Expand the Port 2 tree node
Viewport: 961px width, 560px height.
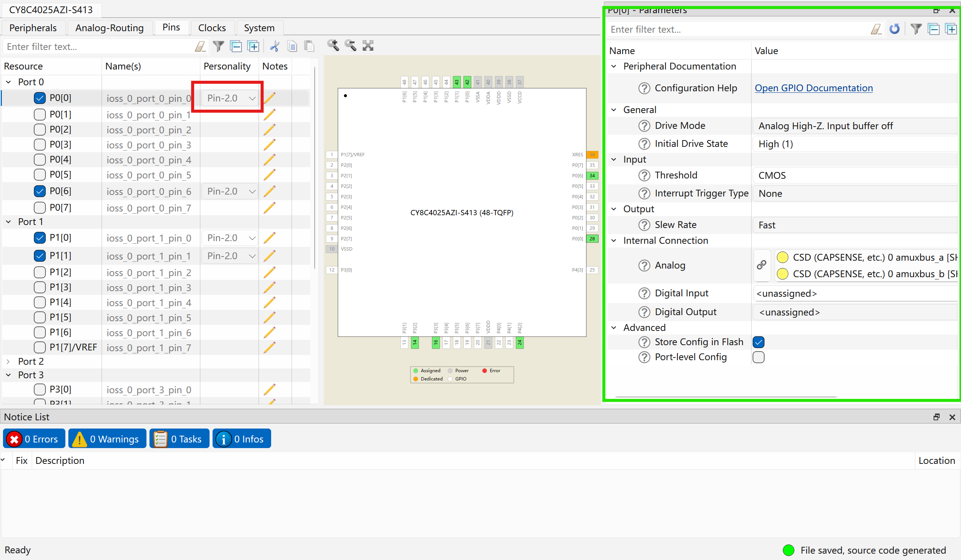point(8,361)
